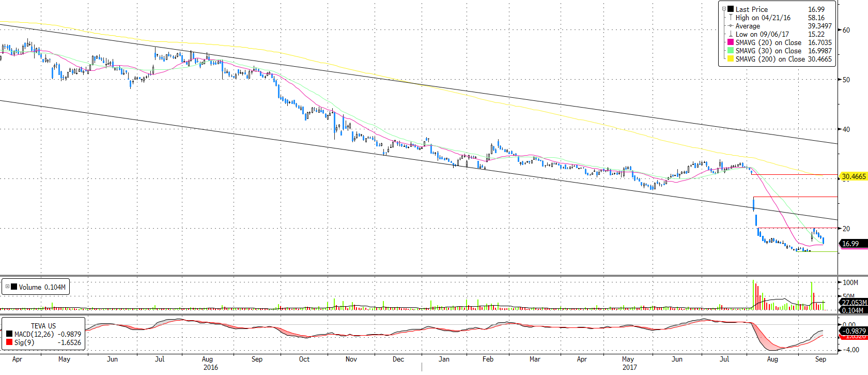Click the black Volume color swatch
The image size is (868, 375).
pos(14,287)
